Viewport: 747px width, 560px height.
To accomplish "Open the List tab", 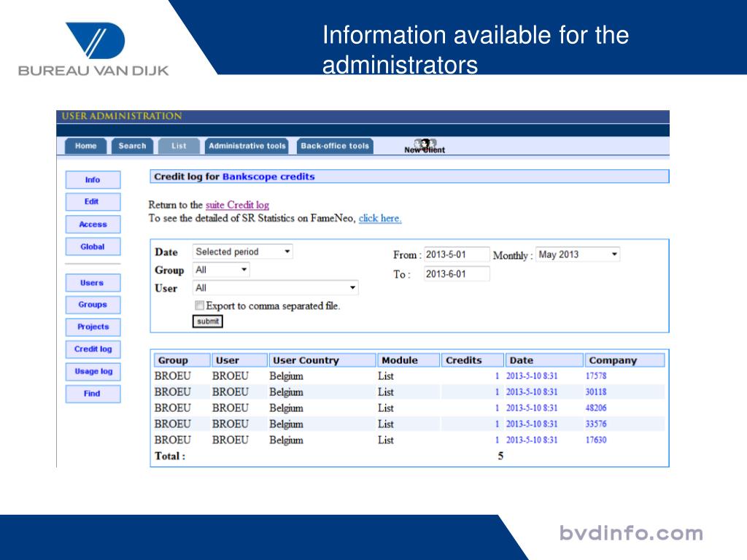I will coord(179,146).
